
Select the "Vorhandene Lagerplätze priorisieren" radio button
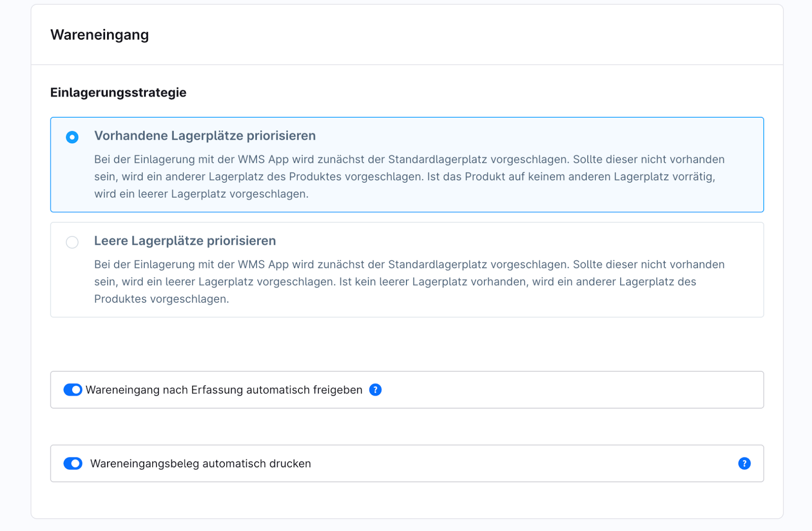[x=72, y=137]
